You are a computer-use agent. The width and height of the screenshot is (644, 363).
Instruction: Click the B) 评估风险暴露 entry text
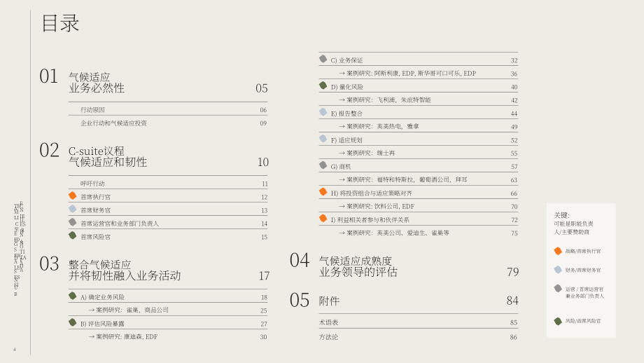tap(102, 324)
